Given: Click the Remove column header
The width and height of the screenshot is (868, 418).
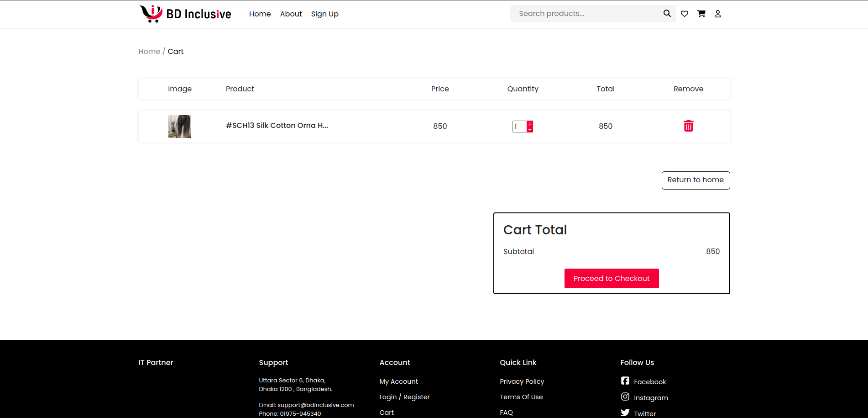Looking at the screenshot, I should (x=689, y=89).
